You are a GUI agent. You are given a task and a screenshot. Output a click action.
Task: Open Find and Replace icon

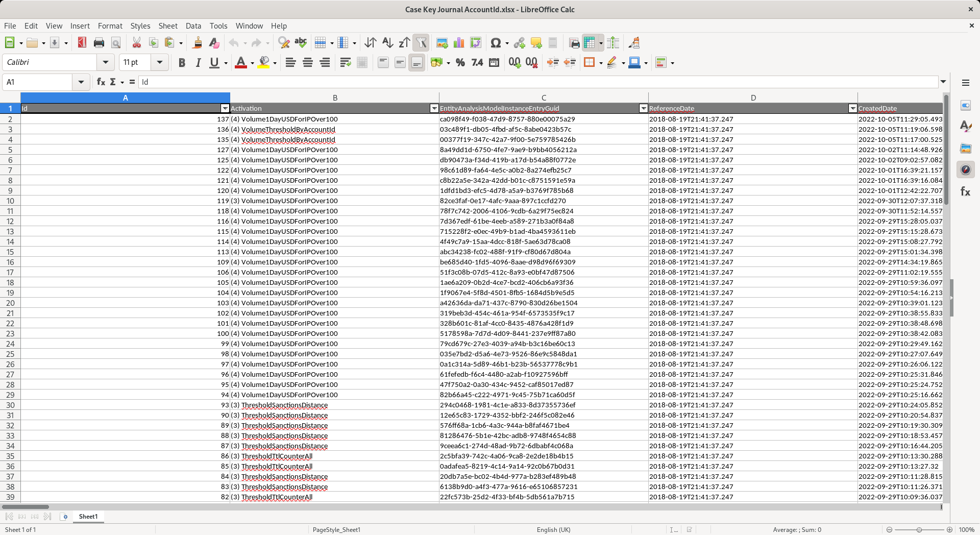click(284, 43)
